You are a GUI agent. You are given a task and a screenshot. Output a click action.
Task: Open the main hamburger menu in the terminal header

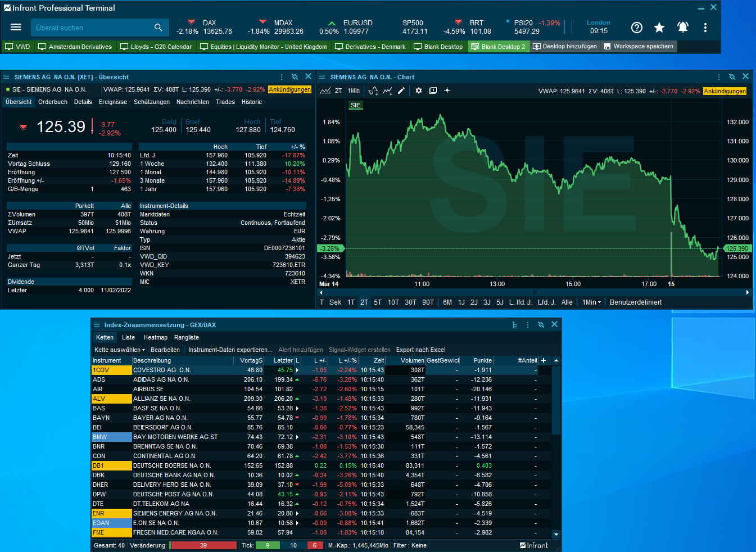pos(16,28)
